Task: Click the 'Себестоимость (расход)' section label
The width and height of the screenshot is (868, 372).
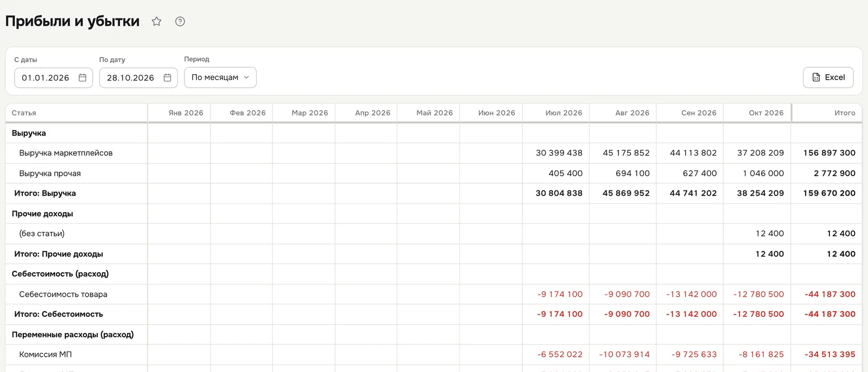Action: click(x=60, y=274)
